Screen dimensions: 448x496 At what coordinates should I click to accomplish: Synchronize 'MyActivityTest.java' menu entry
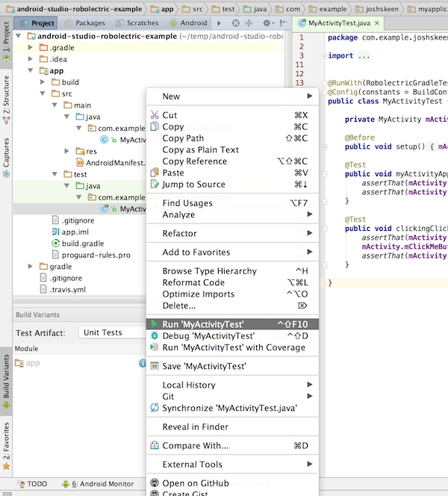coord(232,408)
